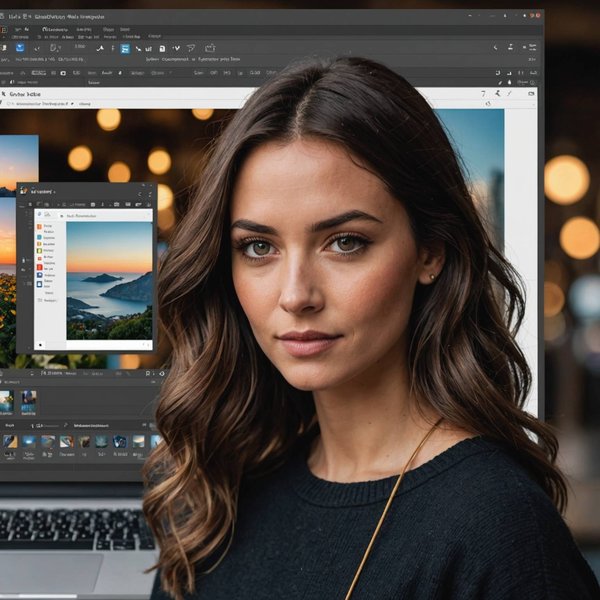
Task: Click the bookmark icon below the canvas
Action: 148,373
